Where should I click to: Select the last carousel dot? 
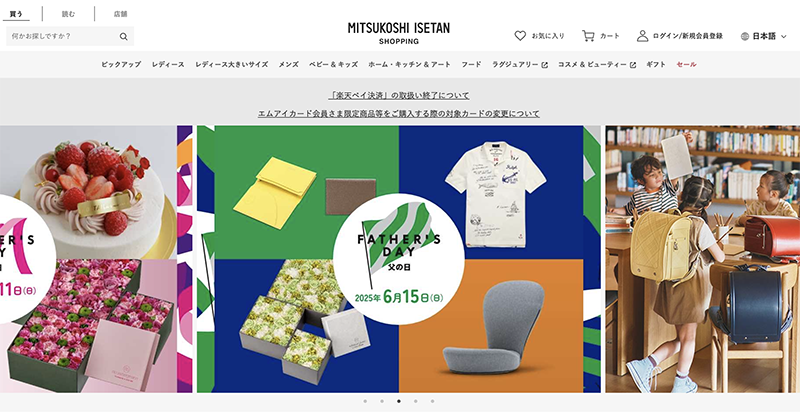coord(432,401)
